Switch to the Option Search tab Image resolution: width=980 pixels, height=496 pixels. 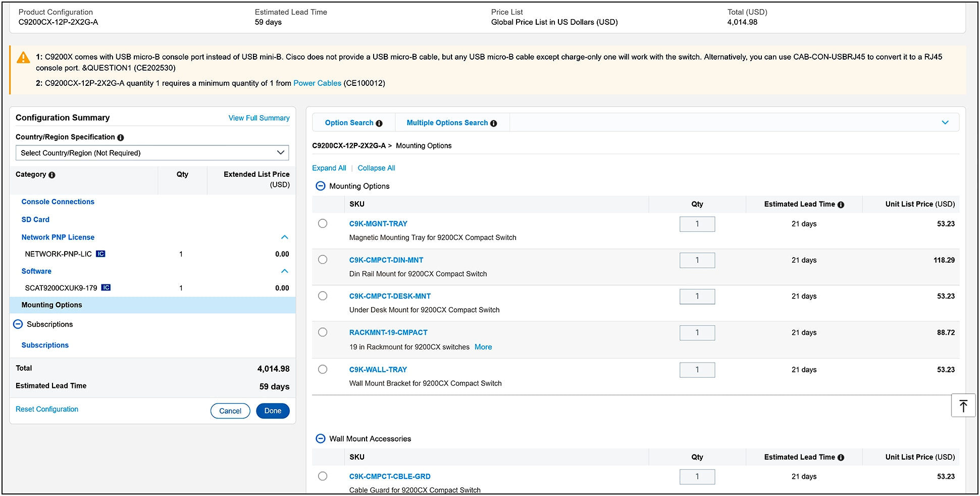[x=349, y=123]
